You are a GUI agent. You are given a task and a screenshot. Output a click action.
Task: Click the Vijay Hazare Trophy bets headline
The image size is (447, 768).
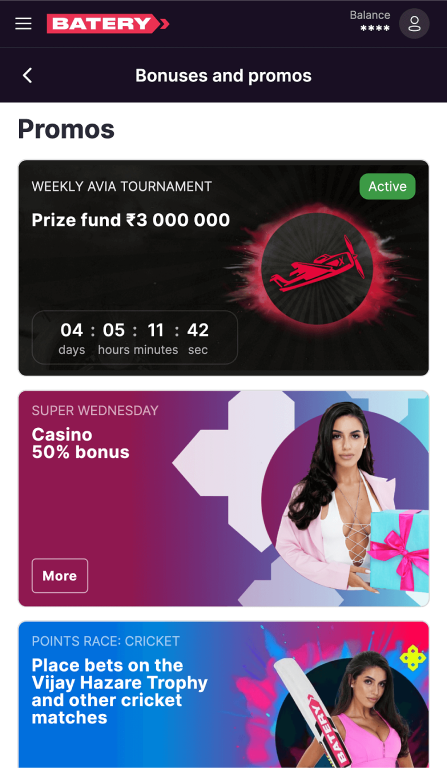(119, 691)
